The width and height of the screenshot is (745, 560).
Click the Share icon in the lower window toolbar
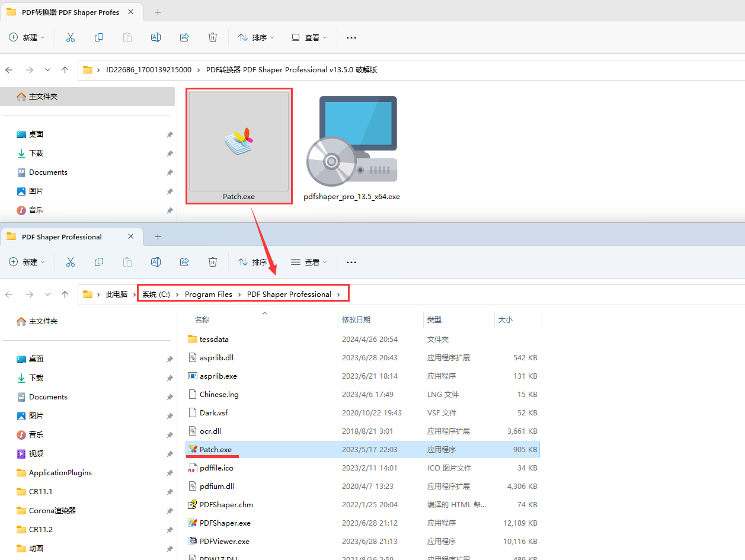184,262
